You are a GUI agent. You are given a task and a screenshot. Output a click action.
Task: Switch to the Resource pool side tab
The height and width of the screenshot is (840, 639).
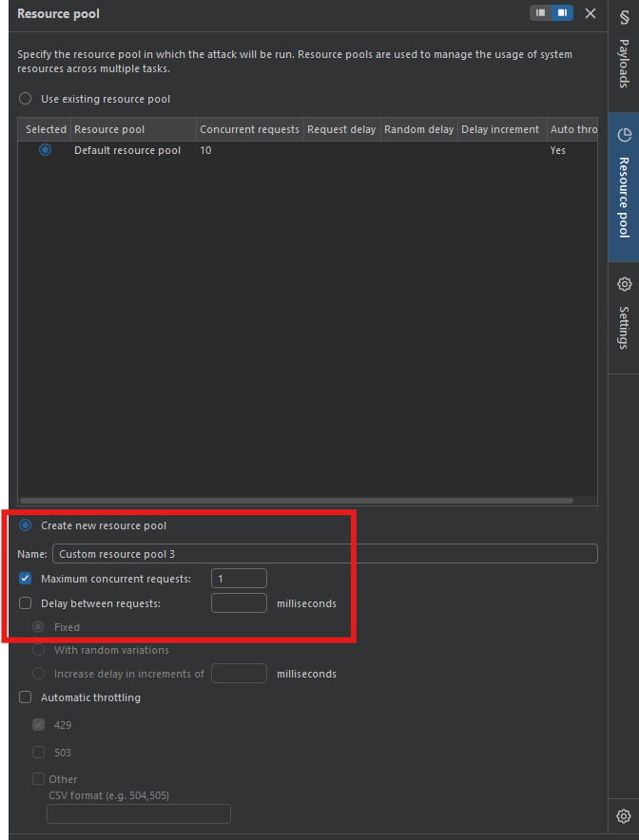(624, 187)
